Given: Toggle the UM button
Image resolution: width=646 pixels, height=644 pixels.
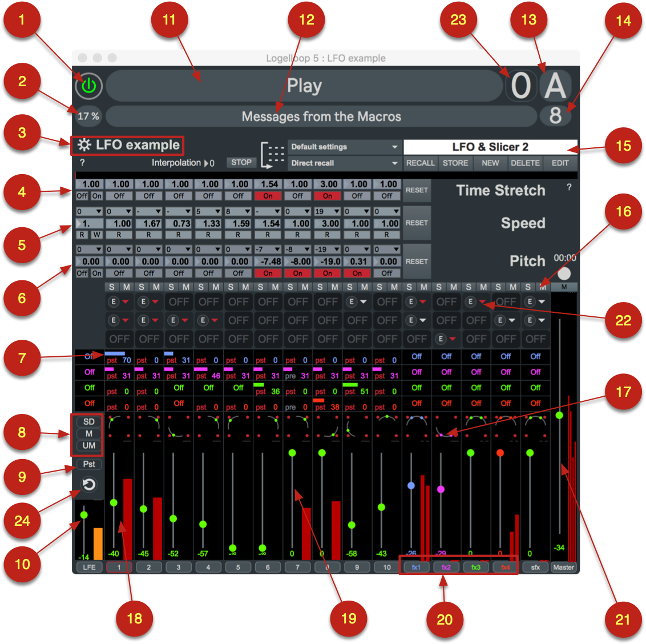Looking at the screenshot, I should (x=89, y=446).
